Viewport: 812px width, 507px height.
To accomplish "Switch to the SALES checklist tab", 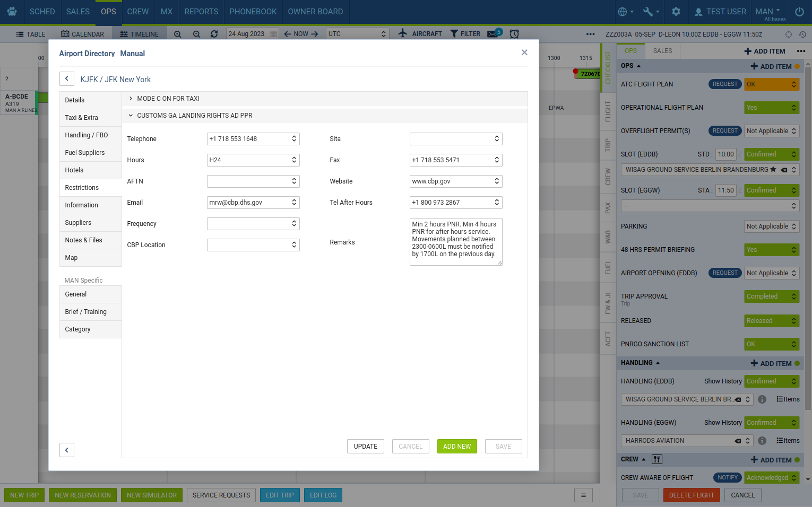I will (x=662, y=51).
